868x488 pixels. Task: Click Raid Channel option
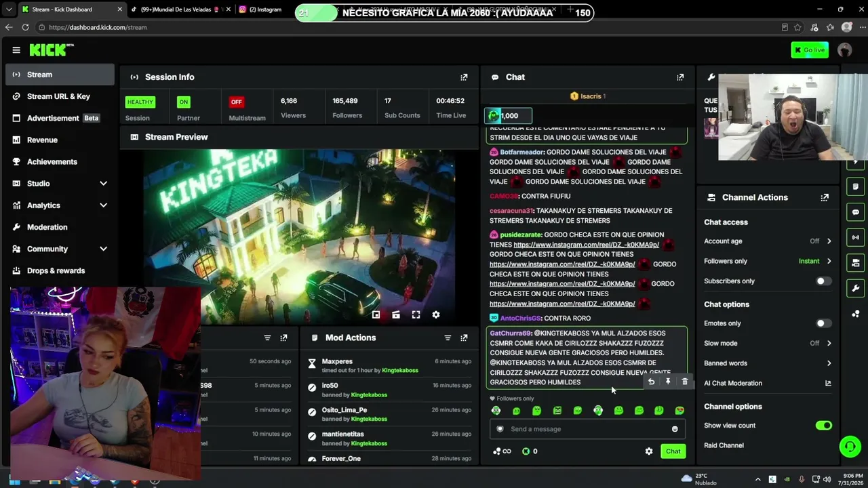724,445
